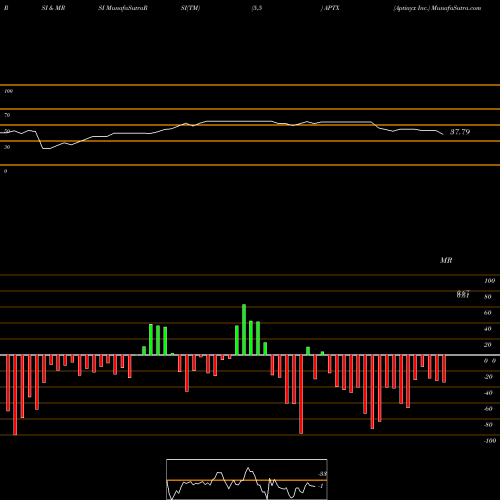The image size is (500, 500).
Task: Click the last red MR bar on right
Action: click(444, 369)
